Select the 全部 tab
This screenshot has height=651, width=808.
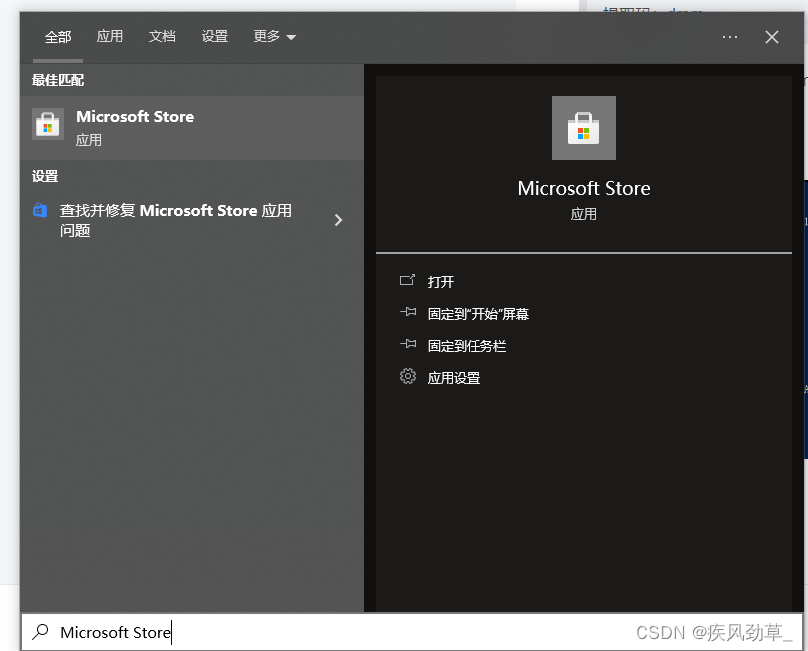click(58, 37)
